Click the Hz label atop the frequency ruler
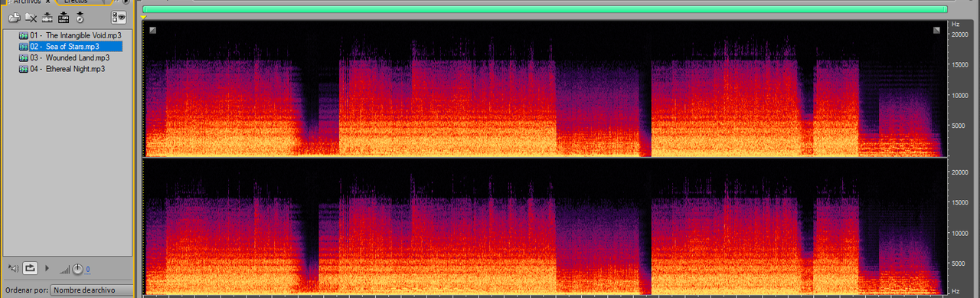This screenshot has width=980, height=298. coord(955,25)
